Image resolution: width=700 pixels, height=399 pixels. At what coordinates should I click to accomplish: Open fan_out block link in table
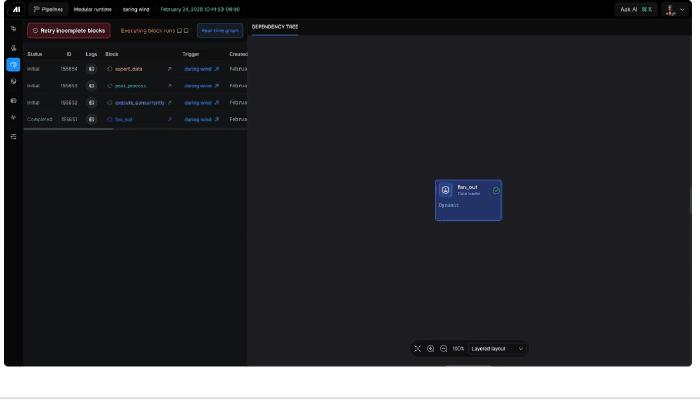(x=124, y=119)
